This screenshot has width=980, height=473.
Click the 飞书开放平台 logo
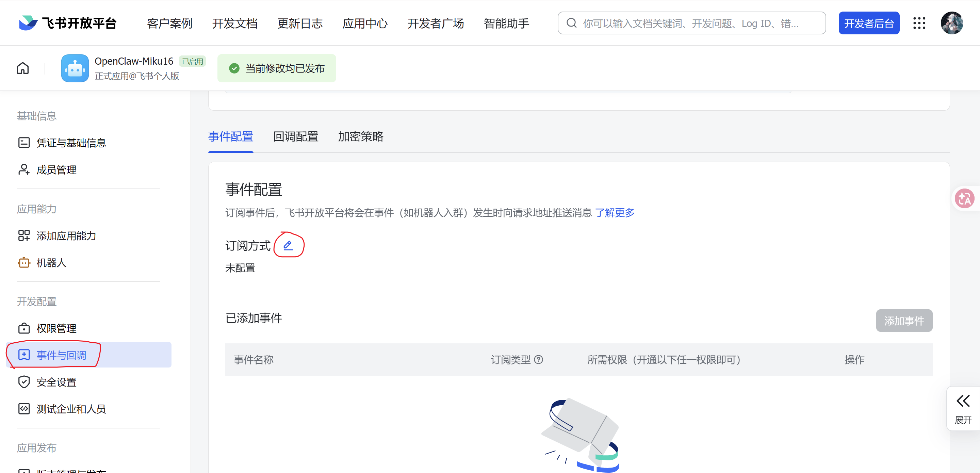click(x=68, y=23)
